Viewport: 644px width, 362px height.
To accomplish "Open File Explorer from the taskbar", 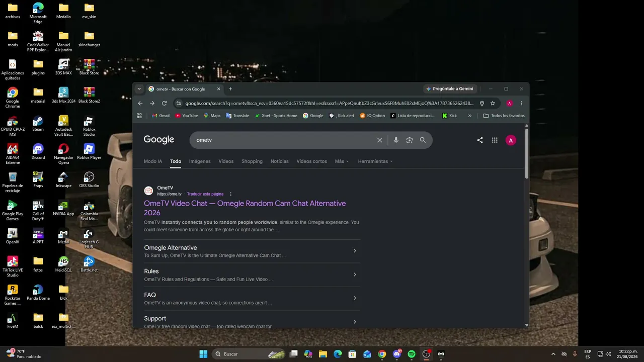I will [323, 354].
